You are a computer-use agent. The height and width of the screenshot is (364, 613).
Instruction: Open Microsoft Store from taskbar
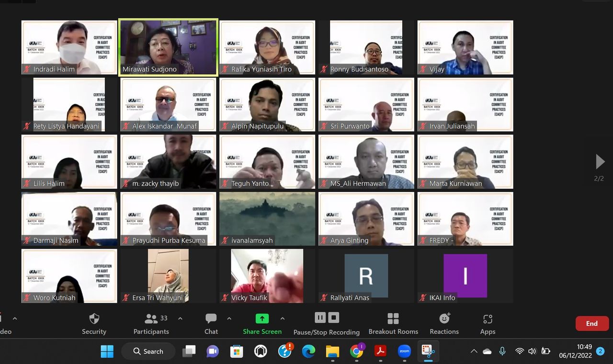pyautogui.click(x=237, y=352)
